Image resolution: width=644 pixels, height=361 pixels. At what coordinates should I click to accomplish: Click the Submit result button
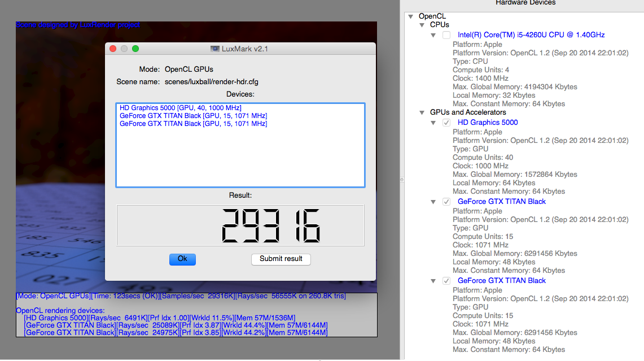(281, 259)
